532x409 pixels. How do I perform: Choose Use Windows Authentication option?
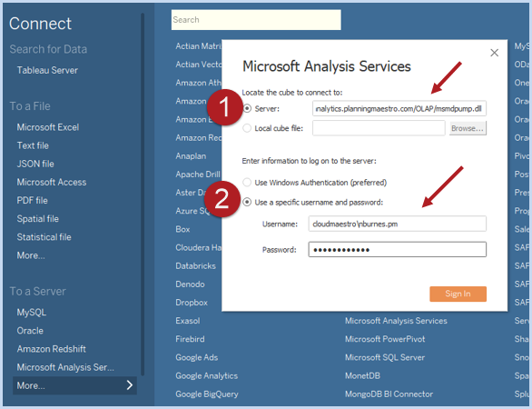(x=247, y=183)
